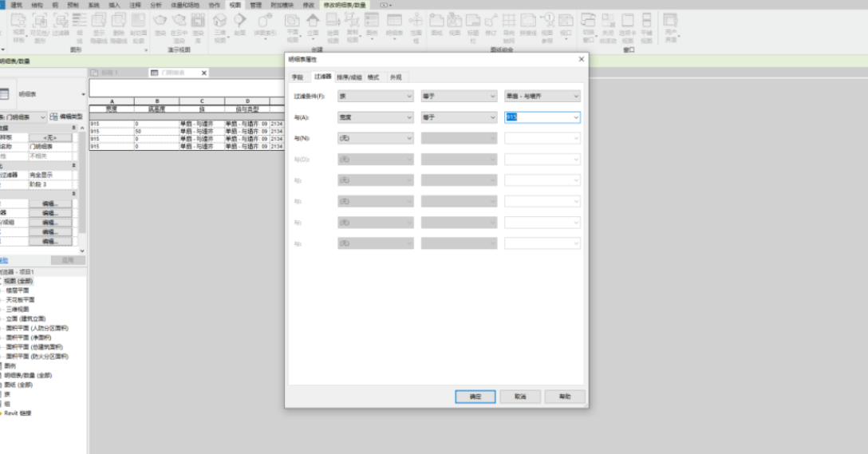Click the 确定 OK button
The image size is (868, 454).
point(475,397)
